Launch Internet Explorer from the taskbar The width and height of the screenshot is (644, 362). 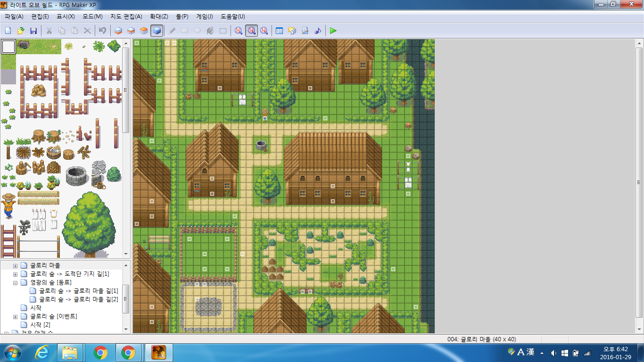[43, 353]
